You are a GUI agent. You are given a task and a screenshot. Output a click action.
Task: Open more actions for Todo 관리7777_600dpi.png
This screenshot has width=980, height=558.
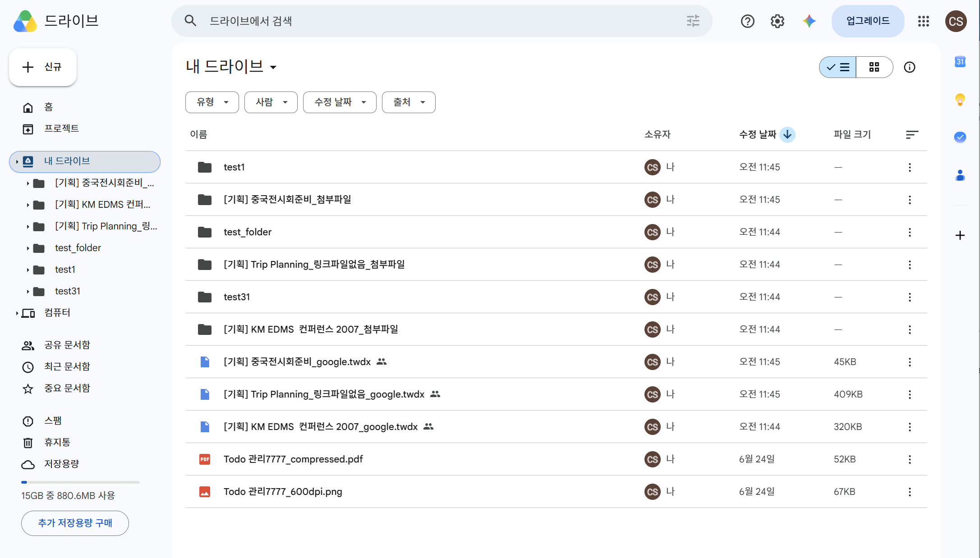pyautogui.click(x=910, y=492)
